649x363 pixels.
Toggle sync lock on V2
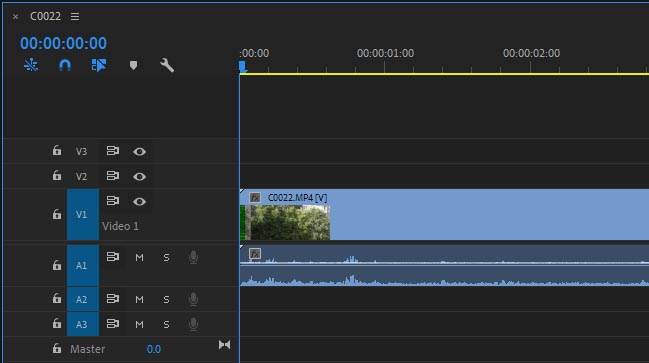coord(113,175)
